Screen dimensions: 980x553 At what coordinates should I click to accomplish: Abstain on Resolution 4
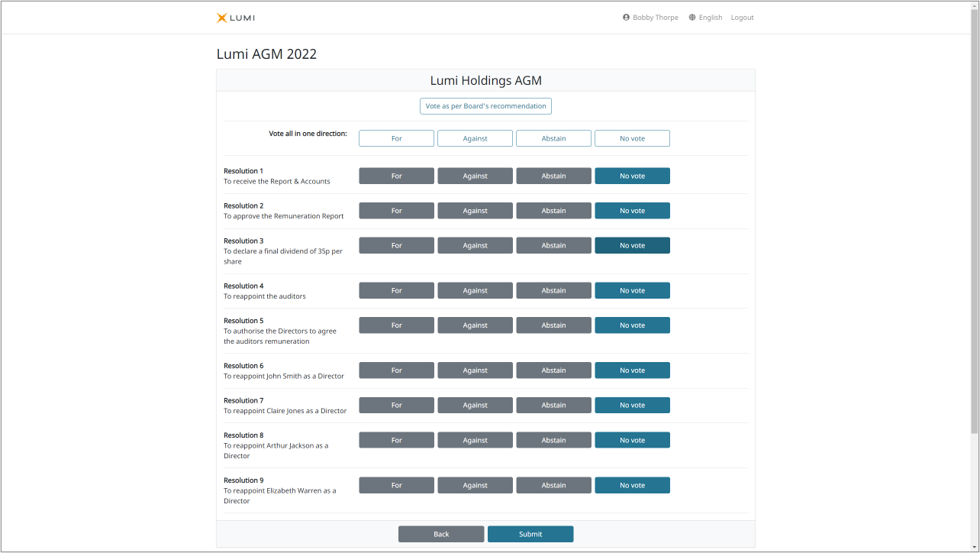pyautogui.click(x=553, y=290)
